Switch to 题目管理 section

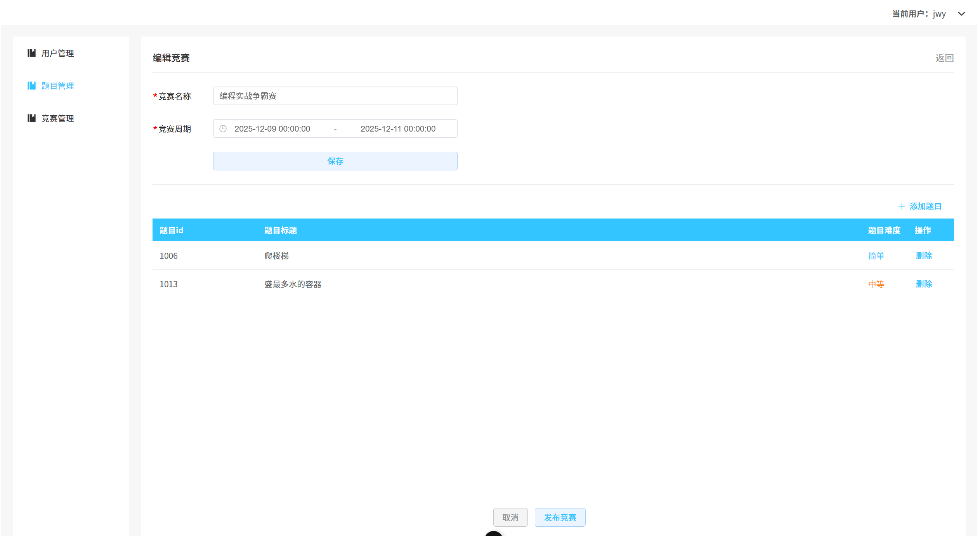click(57, 85)
